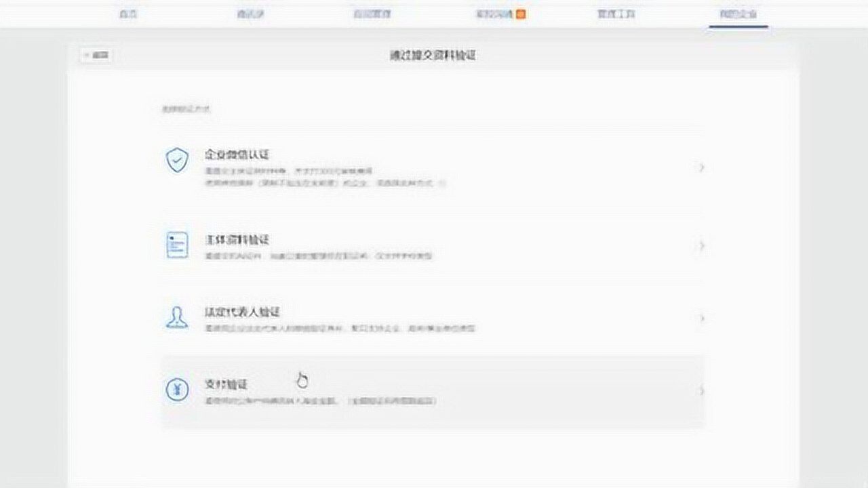
Task: Choose the 支付验证 title
Action: 226,385
